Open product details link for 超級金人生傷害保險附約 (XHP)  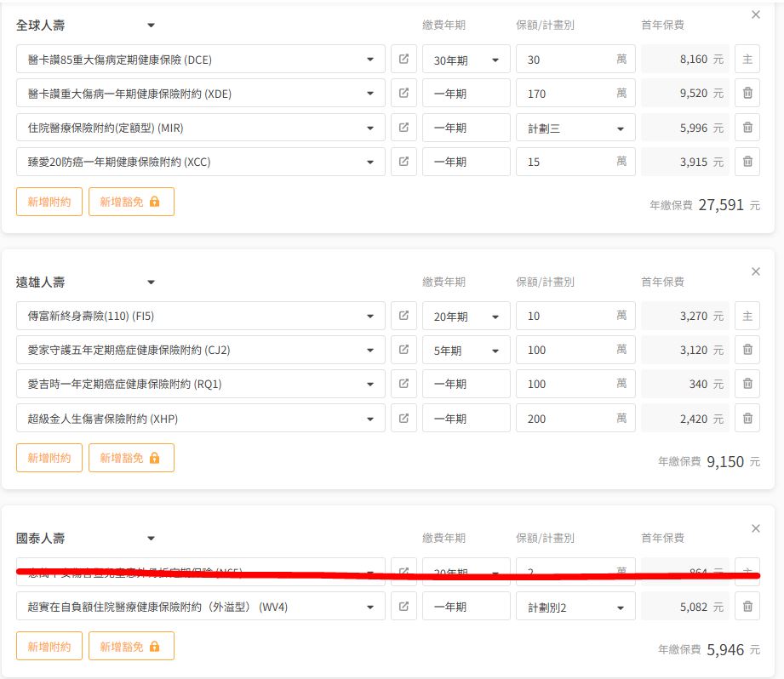(403, 418)
